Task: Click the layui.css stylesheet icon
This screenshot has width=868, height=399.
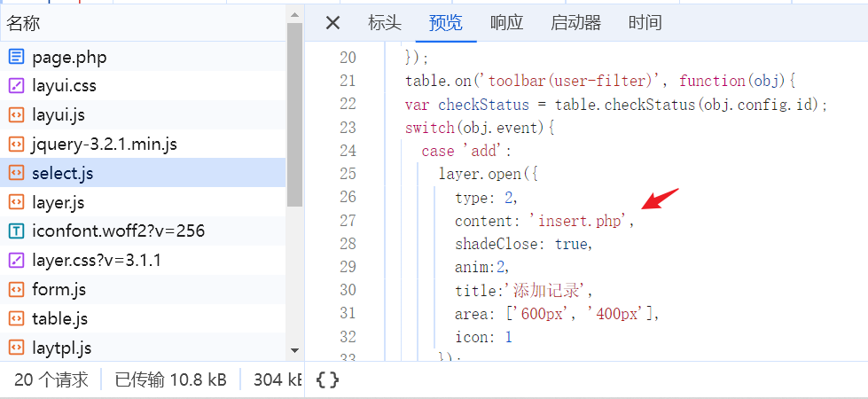Action: pyautogui.click(x=16, y=87)
